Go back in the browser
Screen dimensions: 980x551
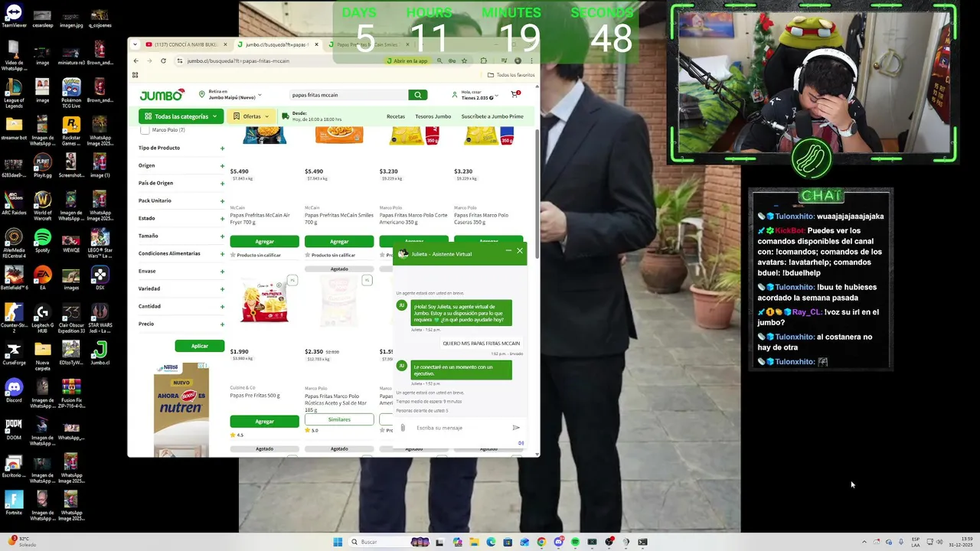[136, 60]
